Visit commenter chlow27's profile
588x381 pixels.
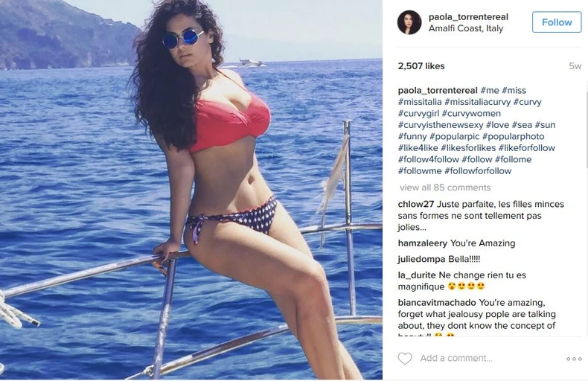point(416,205)
